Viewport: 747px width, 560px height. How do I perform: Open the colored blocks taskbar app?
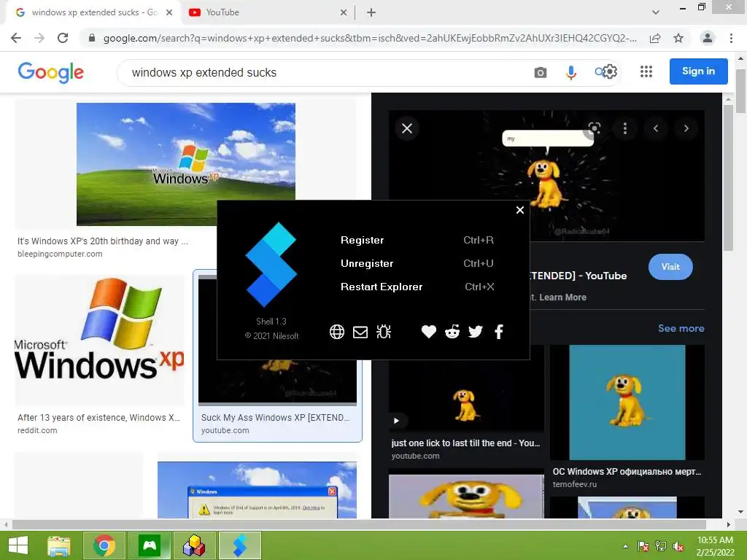coord(194,545)
